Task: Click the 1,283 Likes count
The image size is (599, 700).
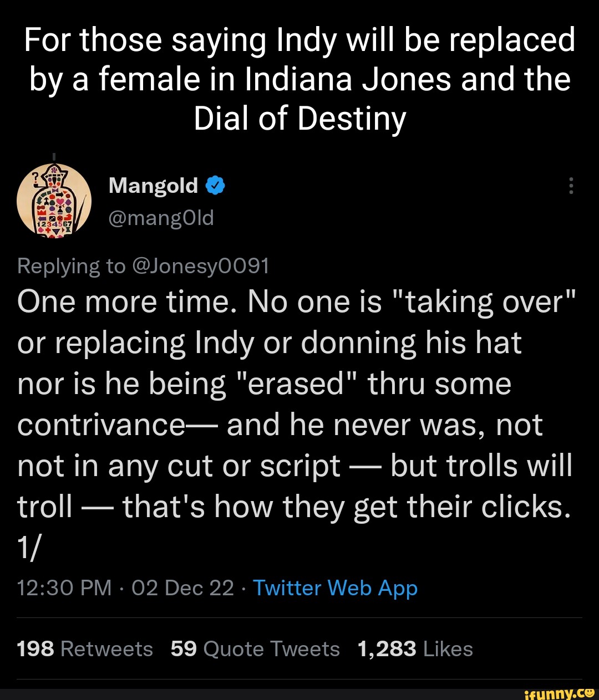Action: (x=385, y=648)
